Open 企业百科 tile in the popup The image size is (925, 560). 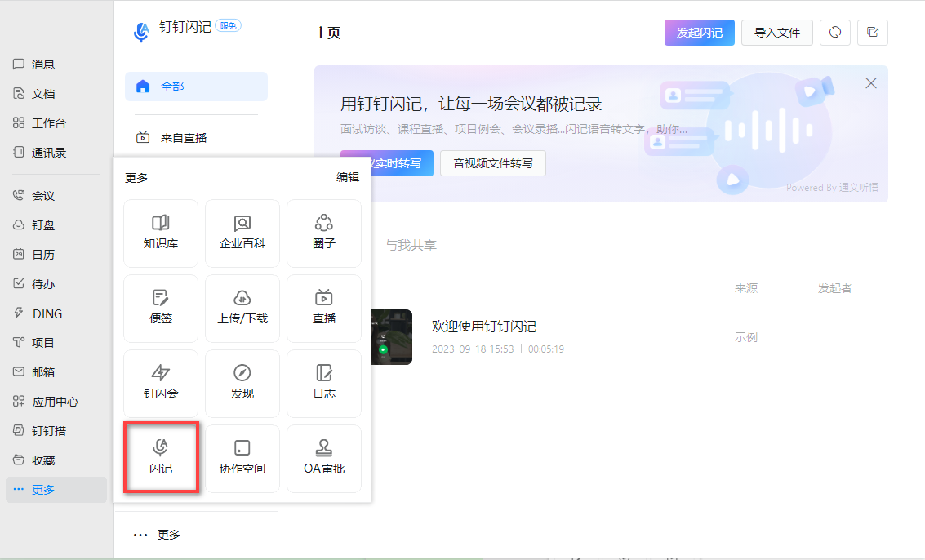(x=242, y=233)
